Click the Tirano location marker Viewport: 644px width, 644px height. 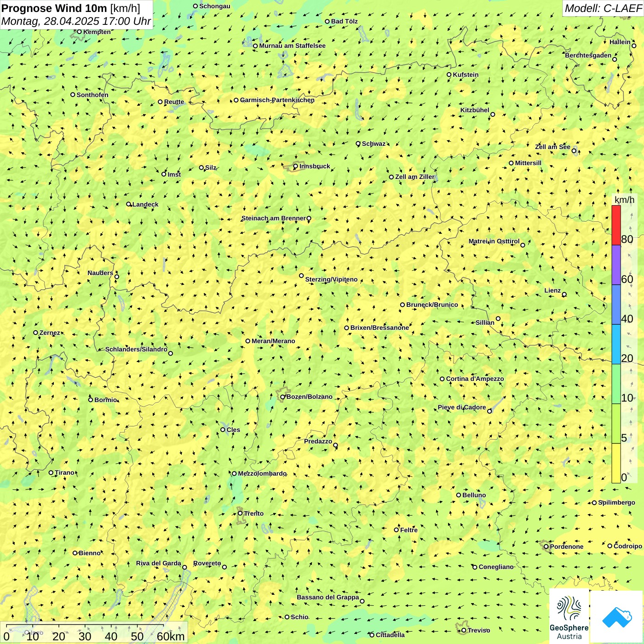point(51,472)
